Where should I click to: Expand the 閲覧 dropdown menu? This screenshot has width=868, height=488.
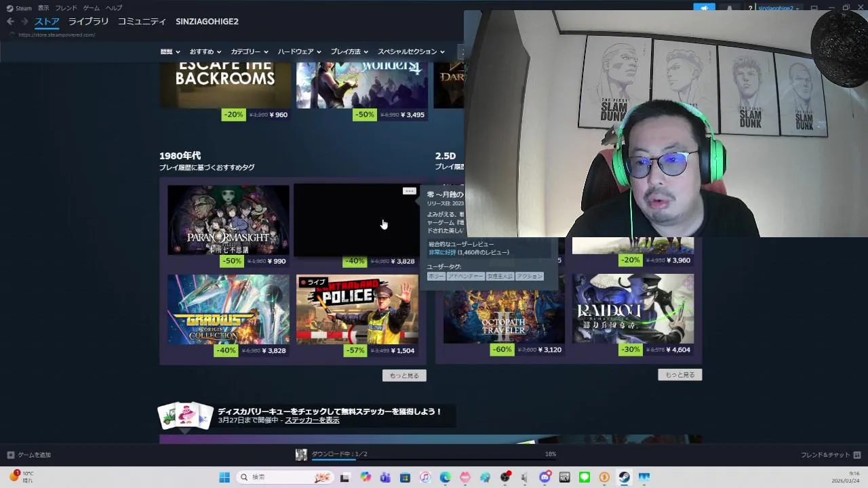click(170, 52)
